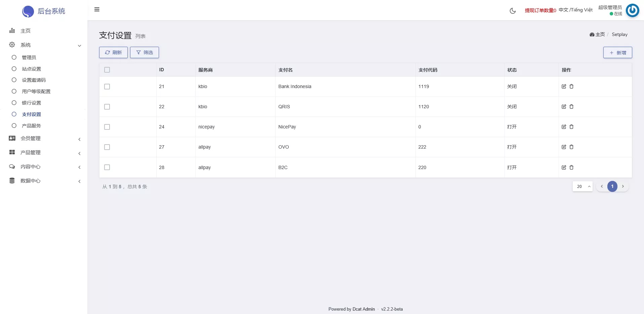Tick the checkbox for ID 27 row
This screenshot has height=314, width=644.
tap(107, 147)
